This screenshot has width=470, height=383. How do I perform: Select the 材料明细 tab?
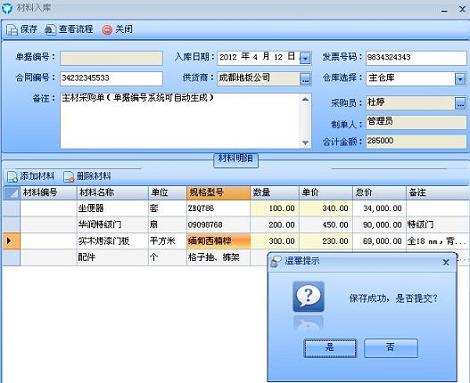236,159
